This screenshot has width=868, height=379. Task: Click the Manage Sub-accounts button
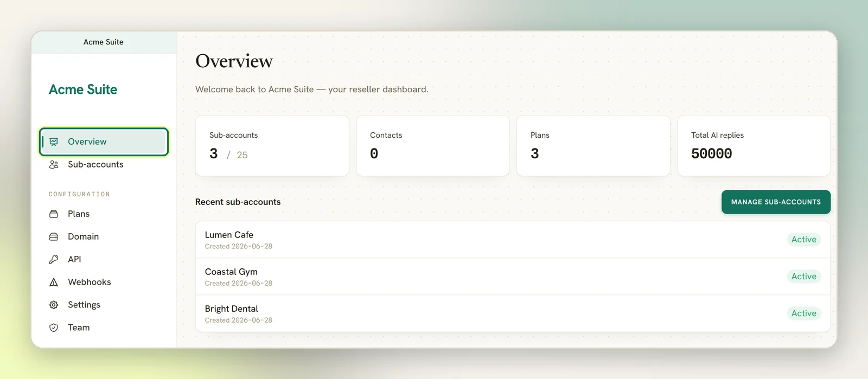pos(776,202)
